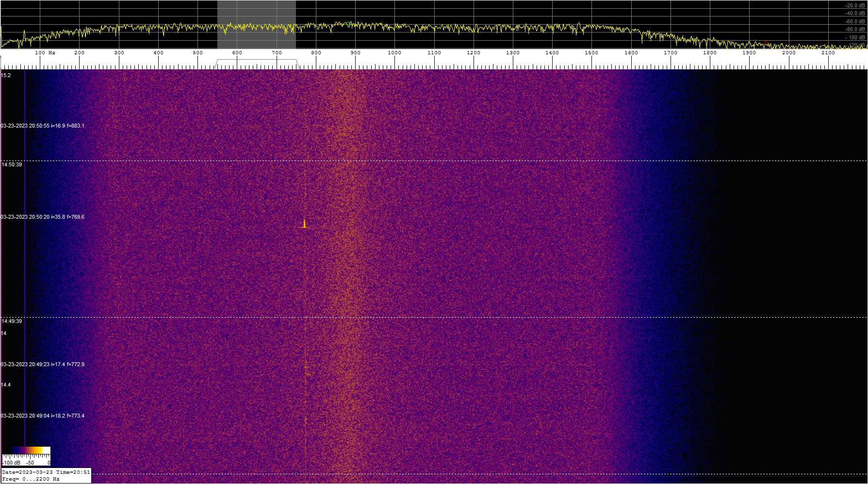Click the Date and Time info box
Viewport: 868px width, 484px height.
pyautogui.click(x=46, y=476)
